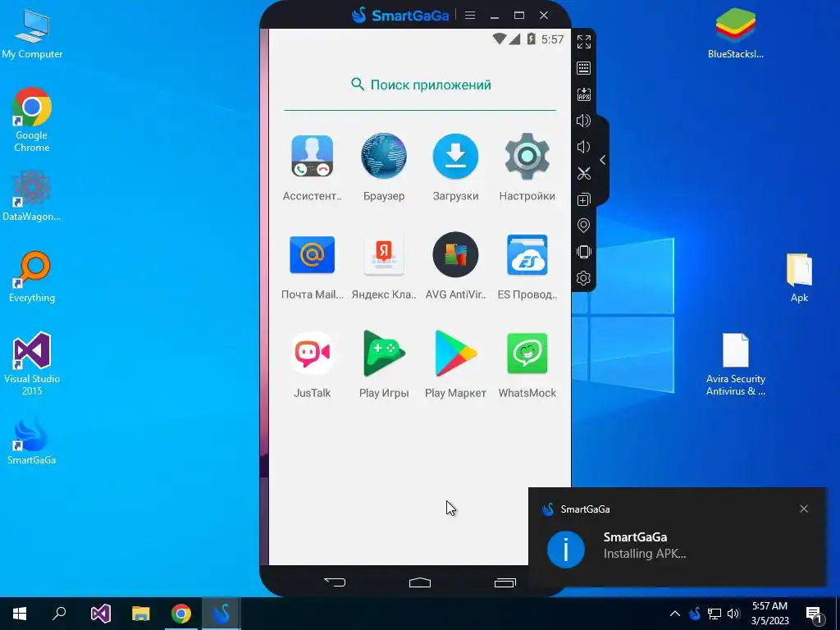The image size is (840, 630).
Task: Click the scissors screenshot tool
Action: [x=584, y=173]
